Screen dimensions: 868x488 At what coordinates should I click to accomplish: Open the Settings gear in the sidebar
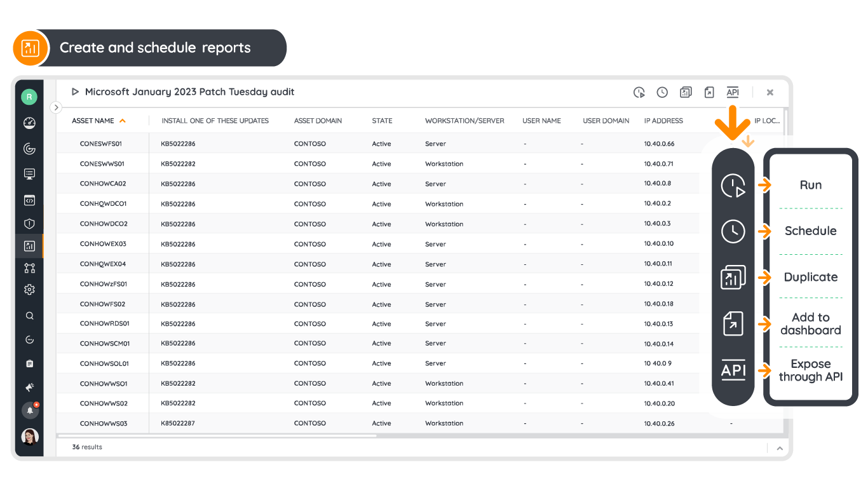tap(29, 289)
